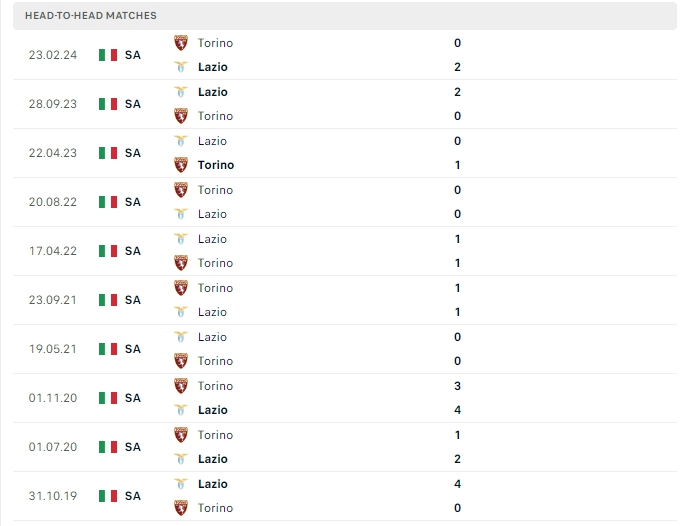The image size is (688, 526).
Task: Click Italy flag beside 31.10.19 match
Action: coord(108,496)
